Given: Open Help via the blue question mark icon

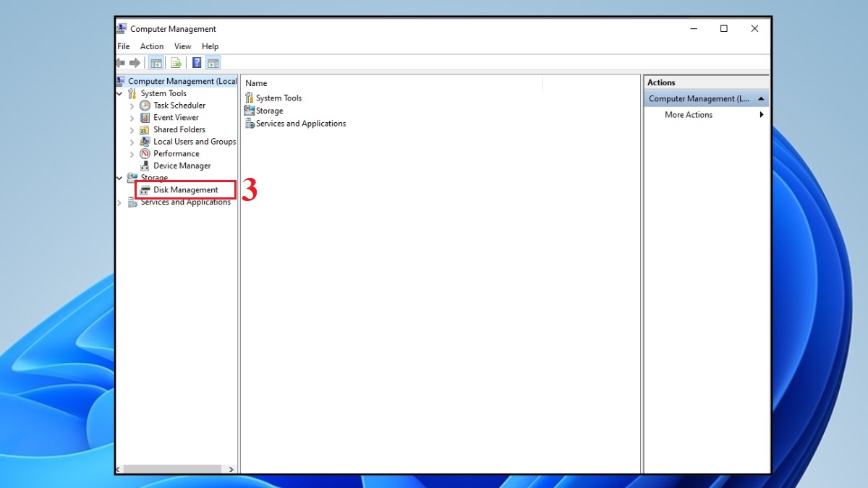Looking at the screenshot, I should point(196,62).
